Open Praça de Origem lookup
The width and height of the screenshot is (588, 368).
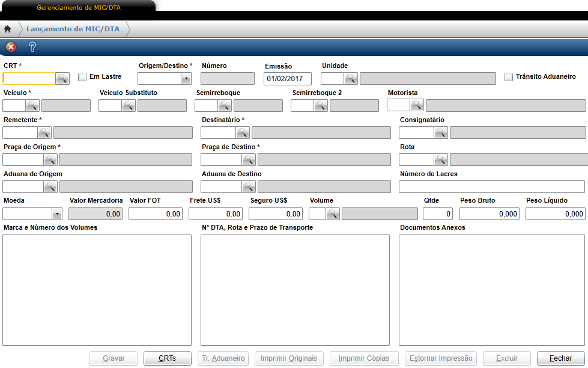pyautogui.click(x=50, y=159)
